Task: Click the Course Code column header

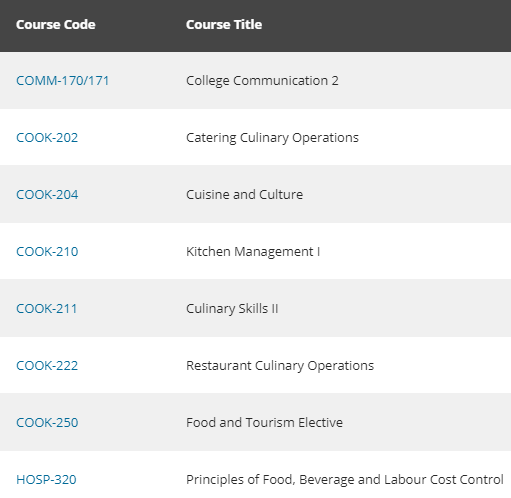Action: [56, 25]
